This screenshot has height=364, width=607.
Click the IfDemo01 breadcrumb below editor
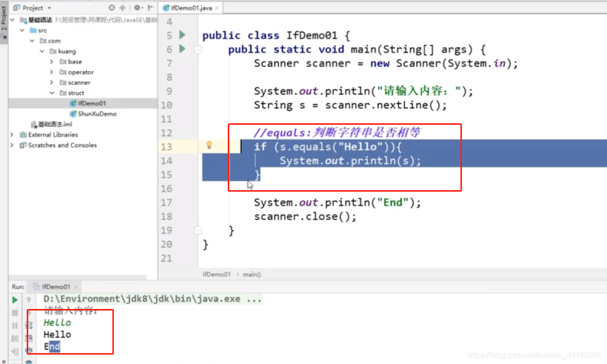click(x=216, y=274)
